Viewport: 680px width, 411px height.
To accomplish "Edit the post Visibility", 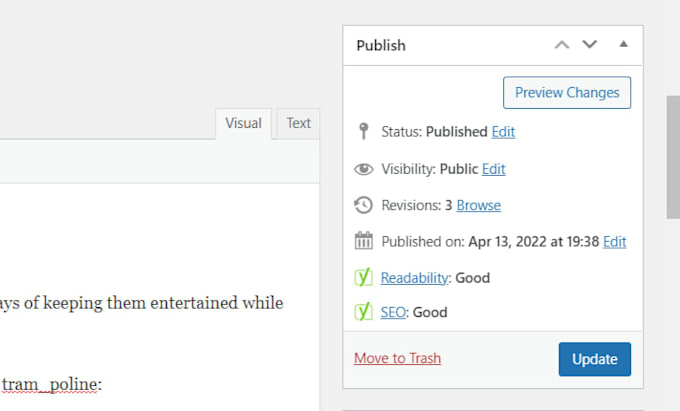I will click(x=494, y=169).
